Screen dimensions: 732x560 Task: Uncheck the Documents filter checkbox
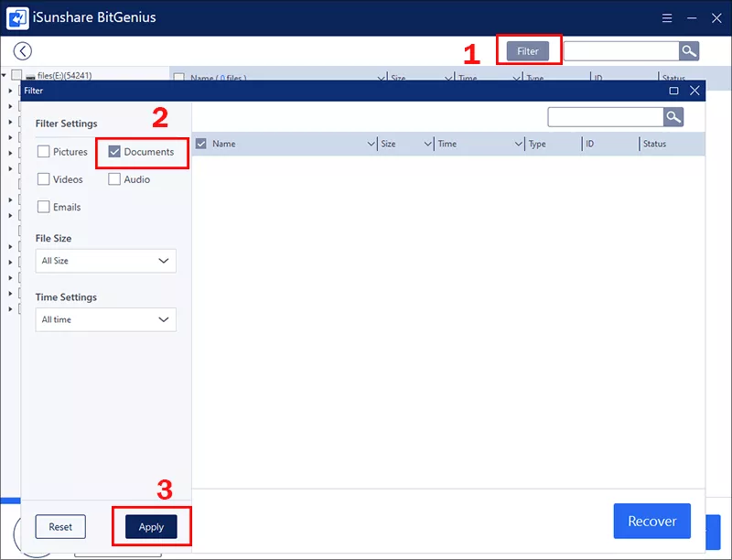pyautogui.click(x=114, y=151)
